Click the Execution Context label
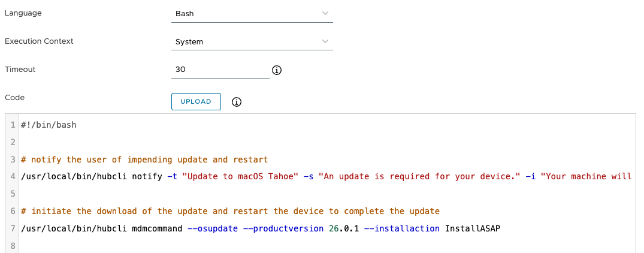 [x=39, y=41]
